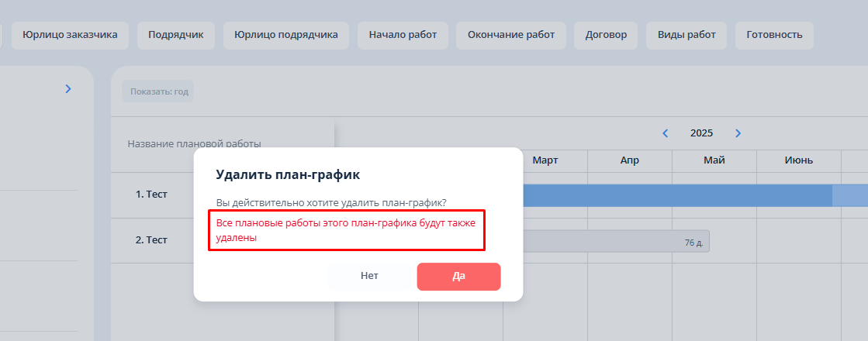The image size is (868, 341).
Task: Open the "Юрлицо заказчика" filter
Action: click(70, 35)
